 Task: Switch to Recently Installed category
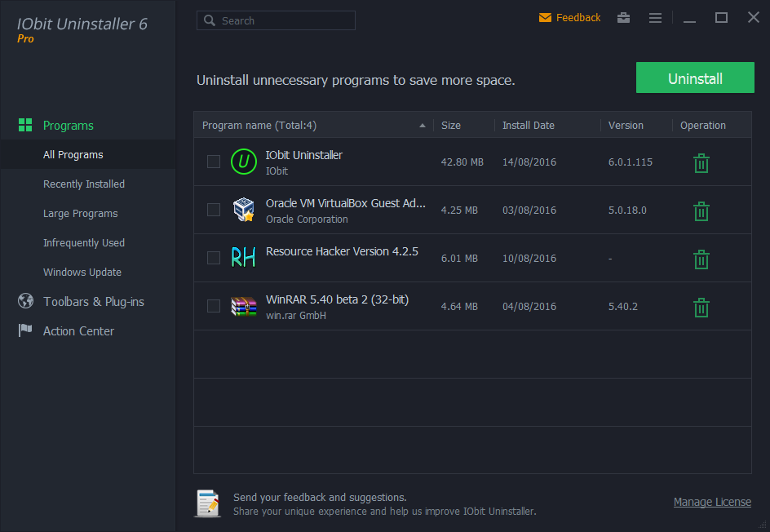84,184
